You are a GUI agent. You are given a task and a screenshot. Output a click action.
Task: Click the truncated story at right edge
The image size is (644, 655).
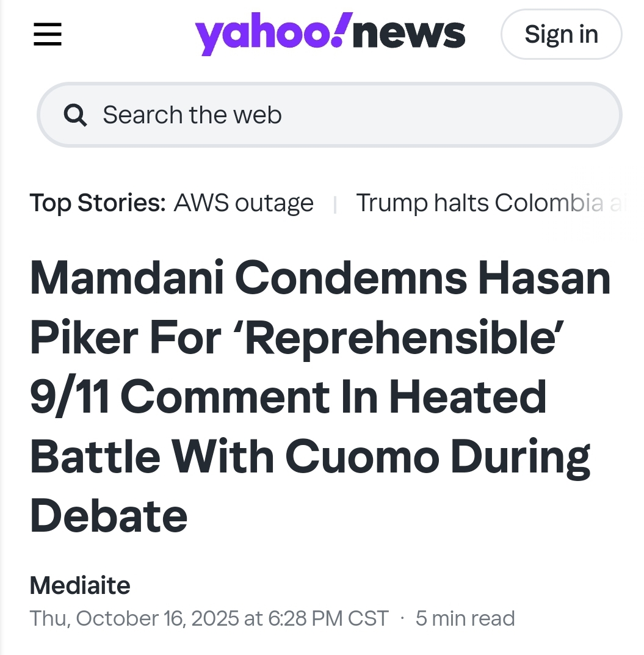click(x=619, y=203)
